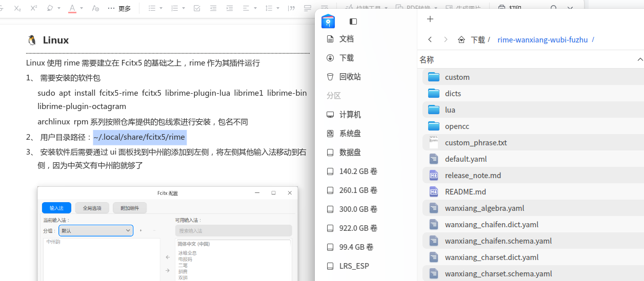
Task: Open the 分组 默认 combo box
Action: (96, 230)
